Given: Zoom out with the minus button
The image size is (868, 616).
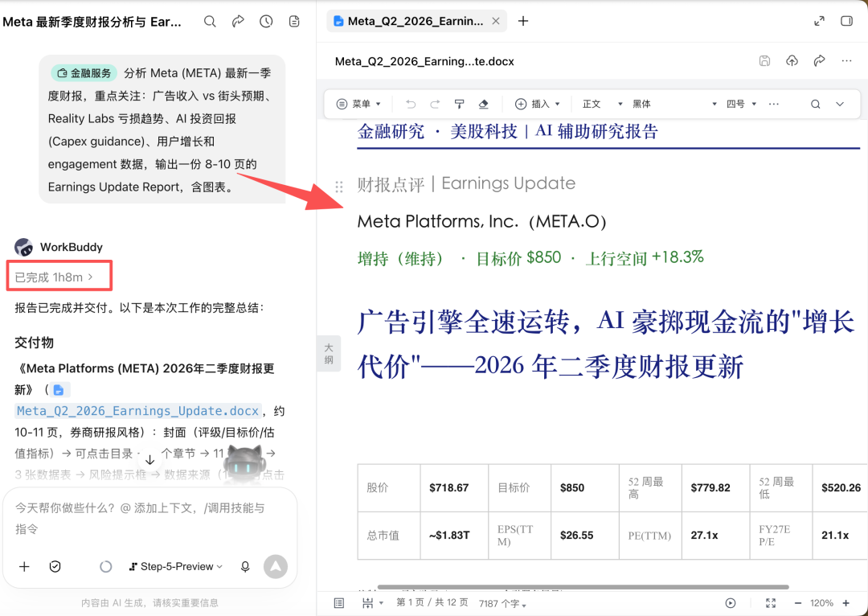Looking at the screenshot, I should [x=798, y=603].
